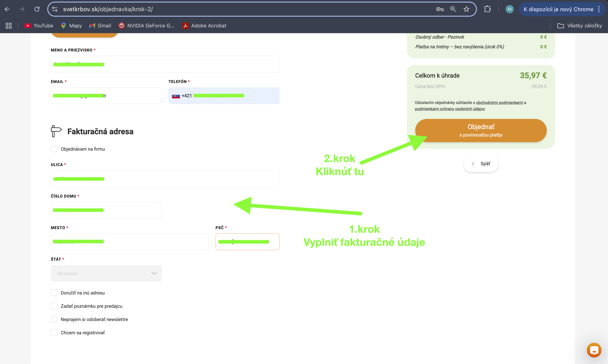The image size is (608, 364).
Task: Check the Objednávam na firmu checkbox
Action: coord(54,149)
